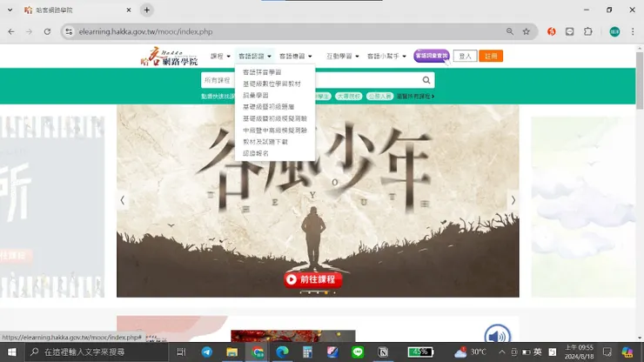Click the zoom magnifier icon in address bar
644x362 pixels.
pyautogui.click(x=510, y=31)
